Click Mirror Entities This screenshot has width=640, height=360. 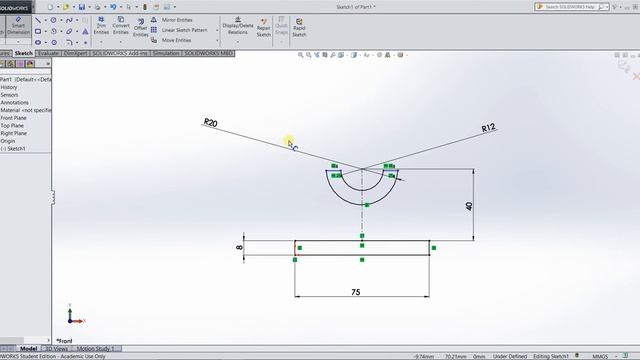(x=172, y=20)
